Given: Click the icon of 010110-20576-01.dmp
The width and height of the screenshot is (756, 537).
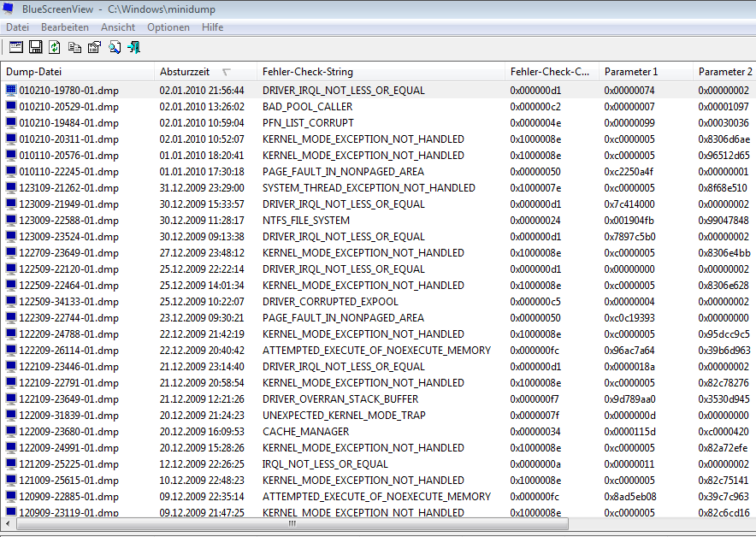Looking at the screenshot, I should (x=11, y=156).
